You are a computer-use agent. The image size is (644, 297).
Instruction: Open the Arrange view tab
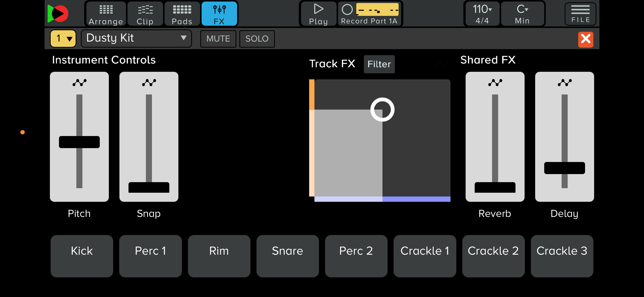tap(106, 14)
